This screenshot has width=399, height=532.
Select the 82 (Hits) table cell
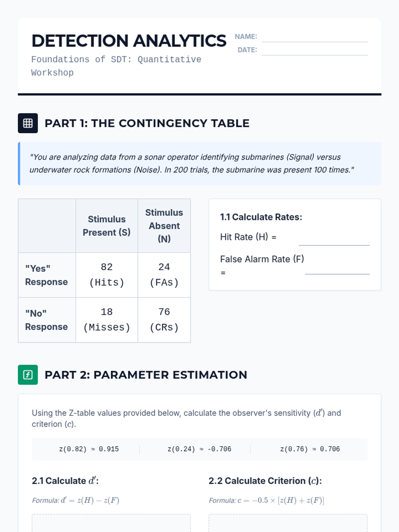(x=107, y=275)
